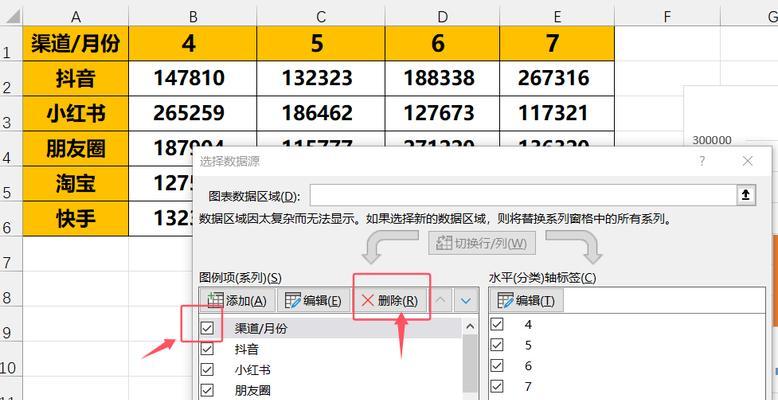This screenshot has height=400, width=778.
Task: Select 抖音 in the series list
Action: 247,349
